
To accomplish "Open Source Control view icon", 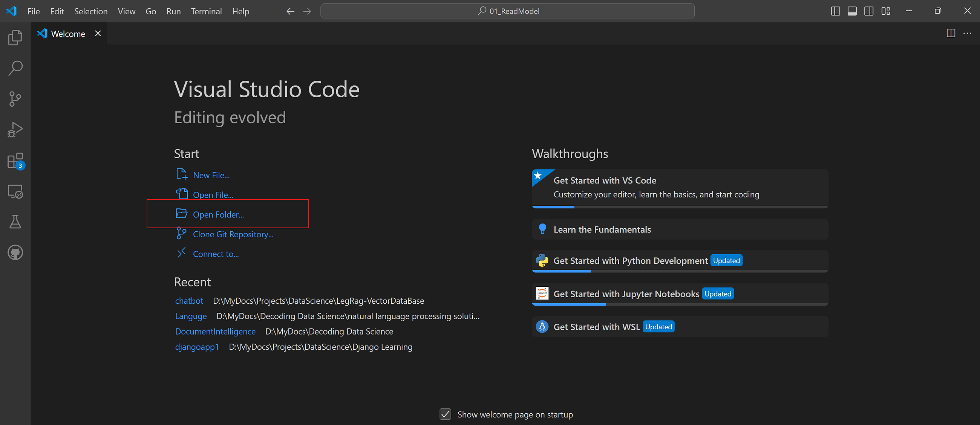I will tap(15, 99).
